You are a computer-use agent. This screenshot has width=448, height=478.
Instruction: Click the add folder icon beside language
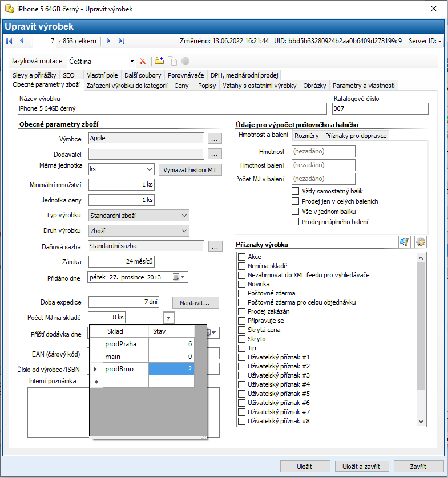tap(159, 61)
